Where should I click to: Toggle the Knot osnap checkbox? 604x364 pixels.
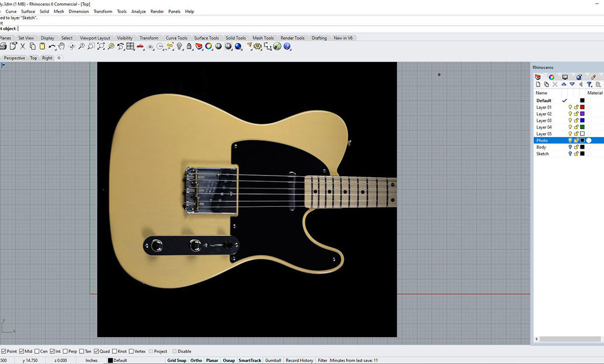[115, 351]
